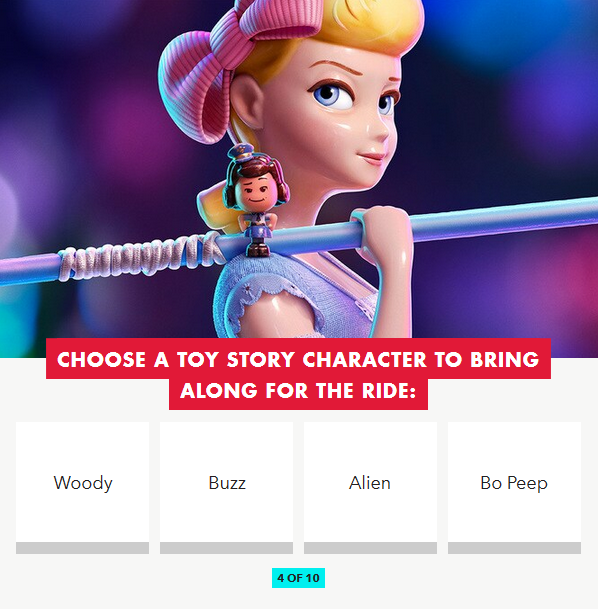Click the gray bar under Alien card
The height and width of the screenshot is (609, 598).
pos(370,548)
